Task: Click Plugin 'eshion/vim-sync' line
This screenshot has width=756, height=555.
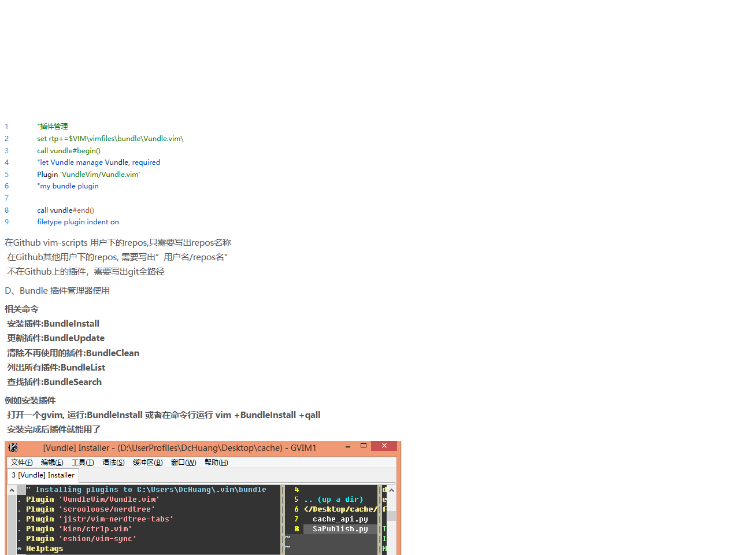Action: 81,539
